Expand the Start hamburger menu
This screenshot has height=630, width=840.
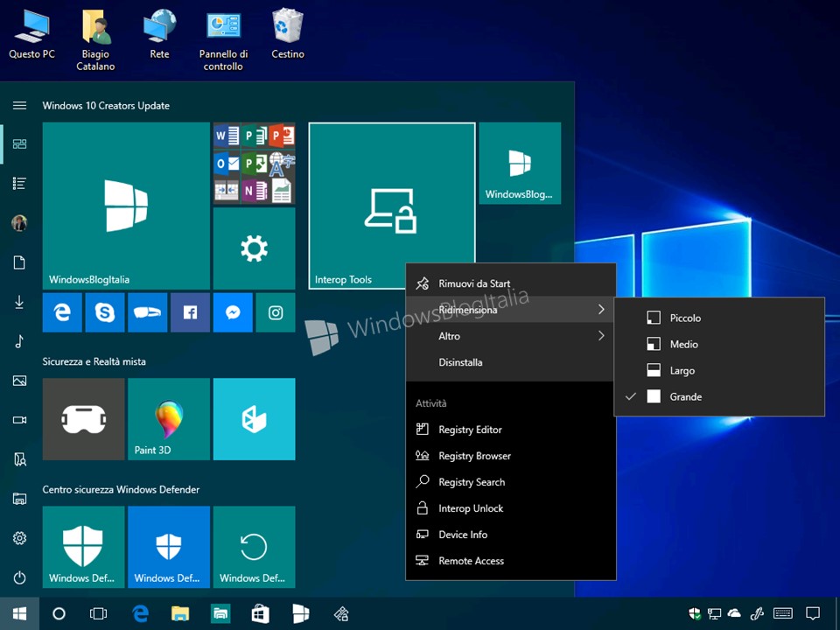point(19,106)
